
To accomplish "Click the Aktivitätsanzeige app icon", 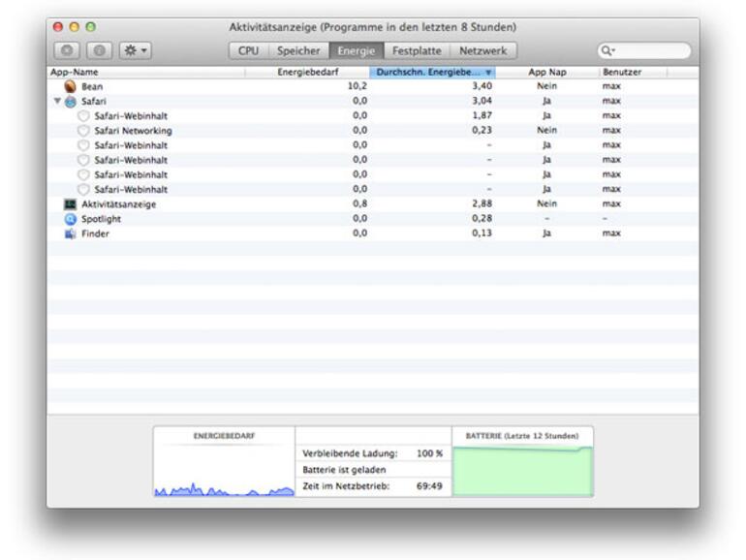I will pos(71,204).
